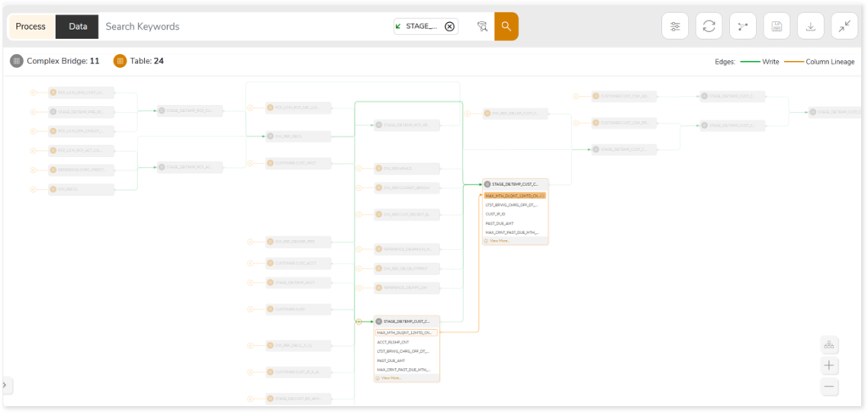Switch to the Process tab
The image size is (868, 413).
[31, 26]
